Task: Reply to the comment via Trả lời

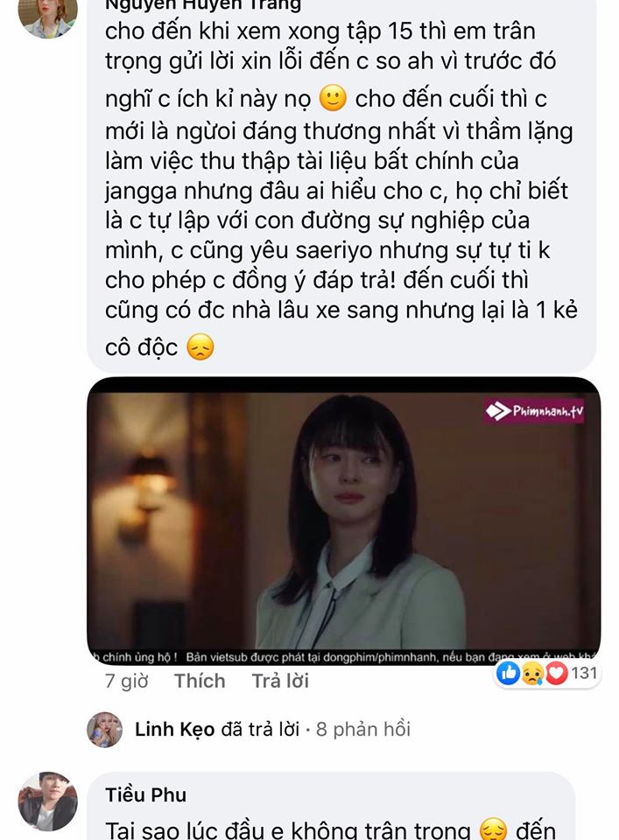Action: coord(280,681)
